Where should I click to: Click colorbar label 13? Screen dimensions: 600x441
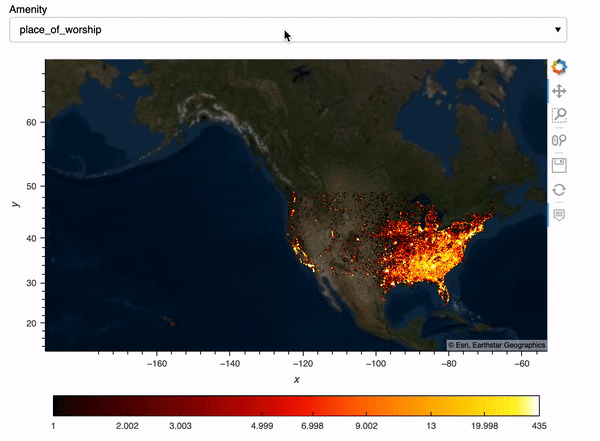431,426
